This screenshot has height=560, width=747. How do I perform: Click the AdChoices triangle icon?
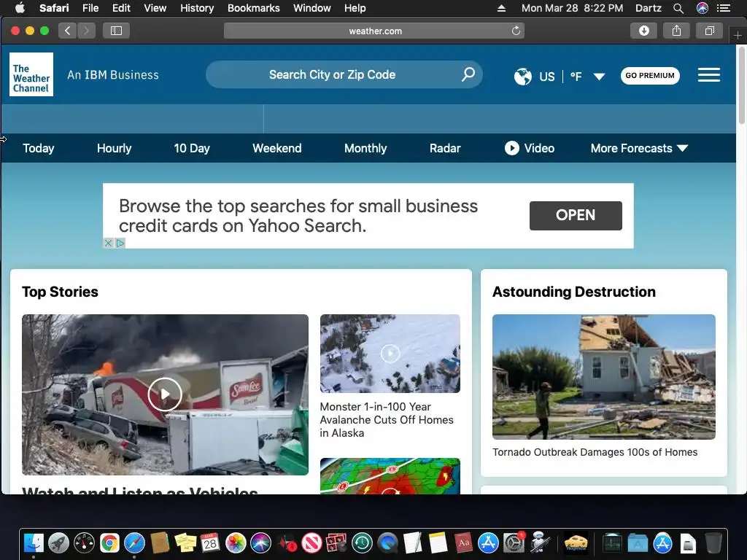point(120,244)
